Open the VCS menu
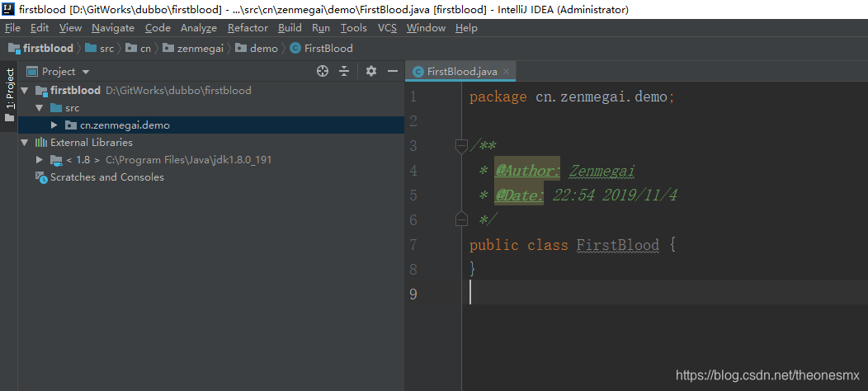The width and height of the screenshot is (868, 391). (387, 28)
